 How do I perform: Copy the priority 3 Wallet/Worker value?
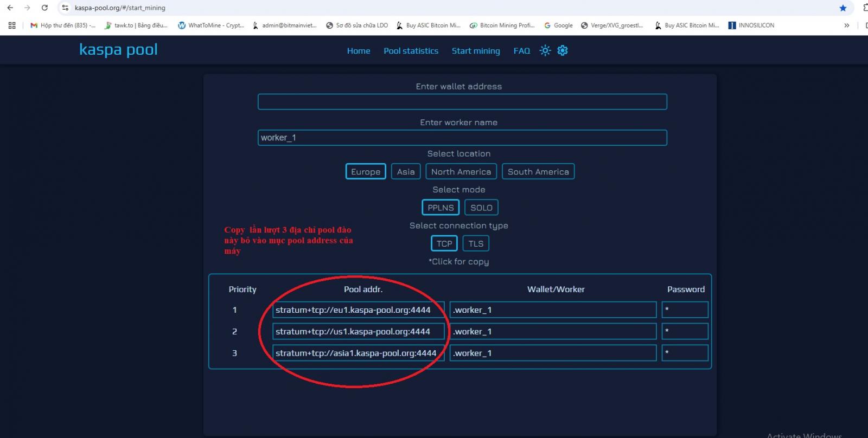553,353
